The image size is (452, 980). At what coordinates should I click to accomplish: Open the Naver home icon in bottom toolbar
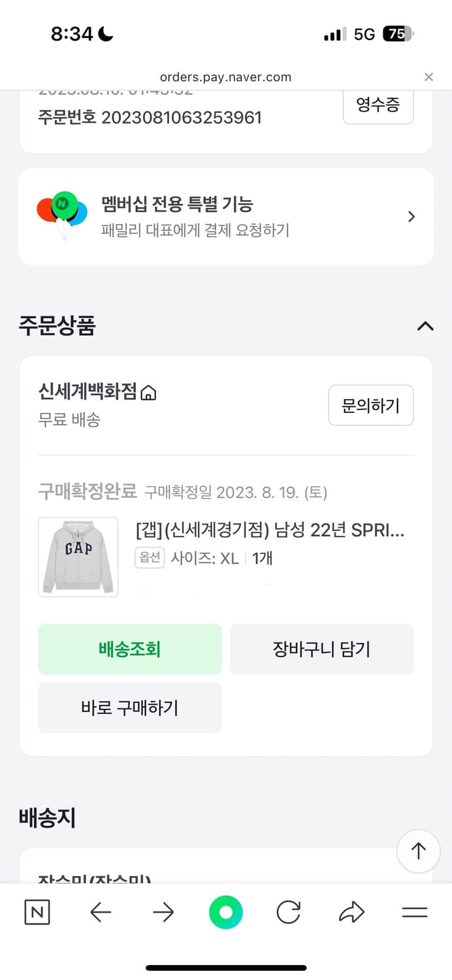click(x=37, y=912)
